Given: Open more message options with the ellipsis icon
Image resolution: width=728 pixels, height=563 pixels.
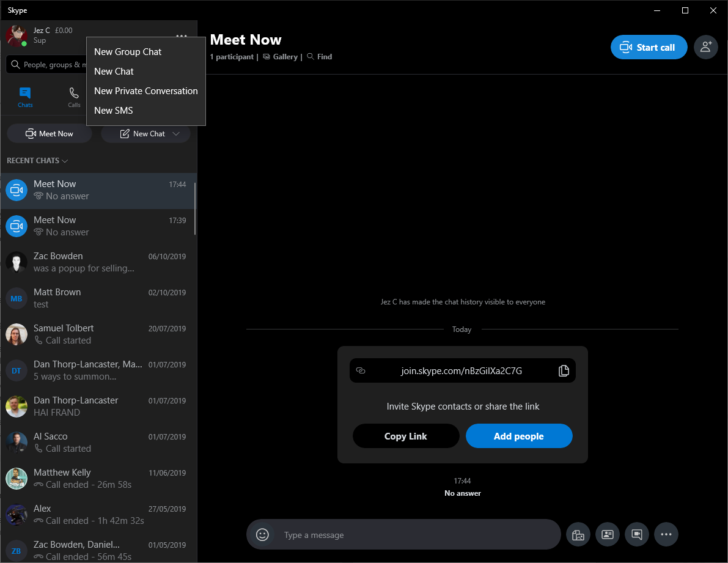Looking at the screenshot, I should click(x=666, y=534).
